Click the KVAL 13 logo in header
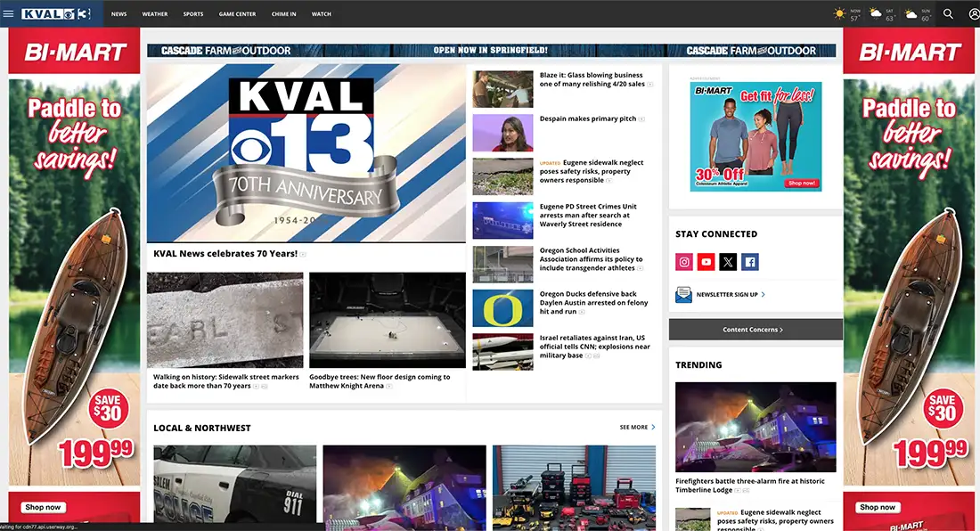Screen dimensions: 980x531 tap(55, 13)
